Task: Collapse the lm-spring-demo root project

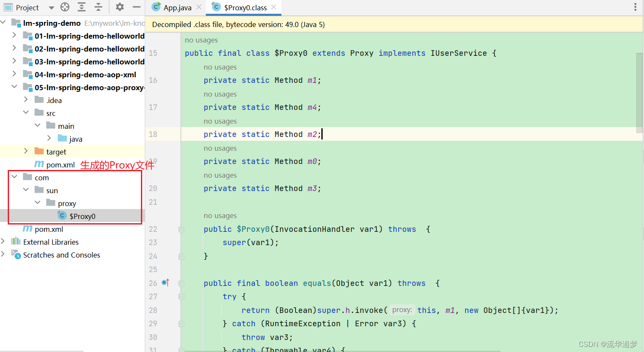Action: 4,22
